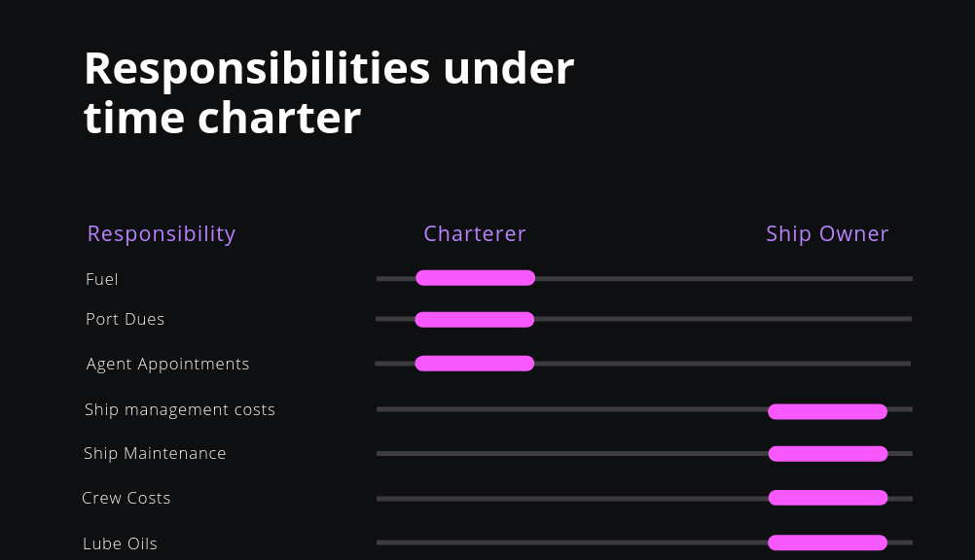Click the Agent Appointments pink bar
The image size is (975, 560).
coord(475,364)
